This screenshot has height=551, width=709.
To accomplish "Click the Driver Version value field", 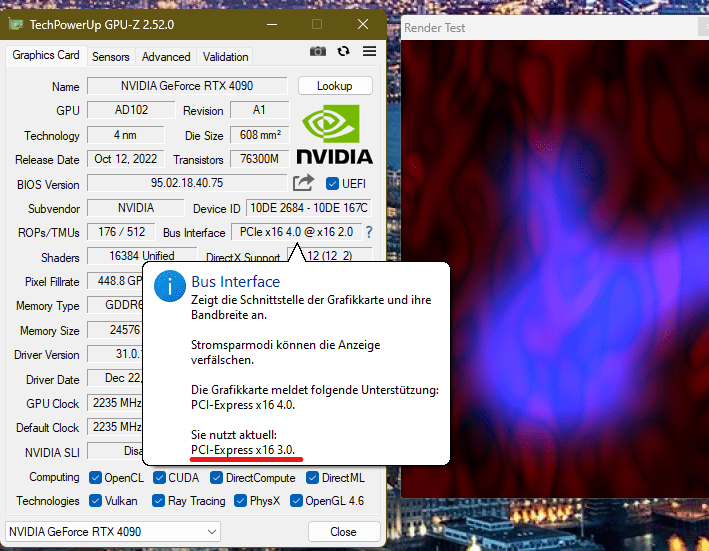I will [x=115, y=354].
